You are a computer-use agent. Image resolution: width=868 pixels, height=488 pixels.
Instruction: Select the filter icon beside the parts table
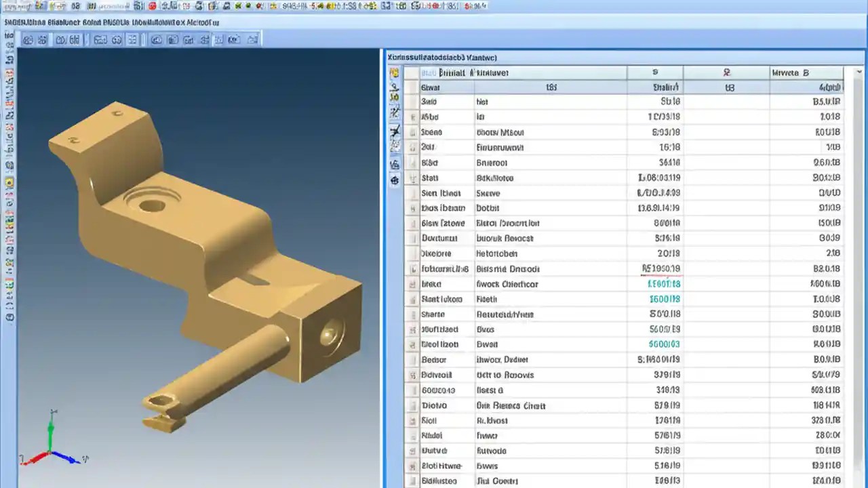point(395,98)
